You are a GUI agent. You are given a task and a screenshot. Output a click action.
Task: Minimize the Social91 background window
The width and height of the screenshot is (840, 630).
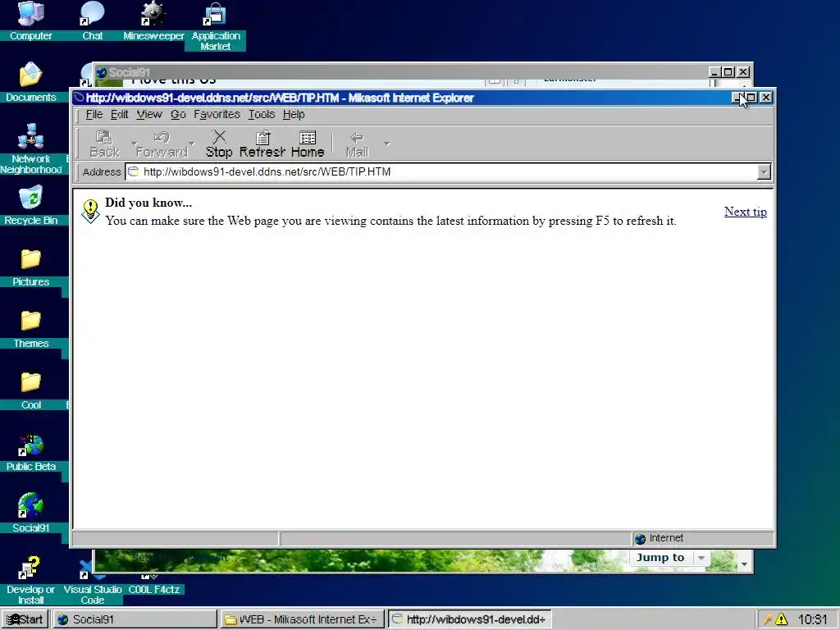pyautogui.click(x=715, y=72)
